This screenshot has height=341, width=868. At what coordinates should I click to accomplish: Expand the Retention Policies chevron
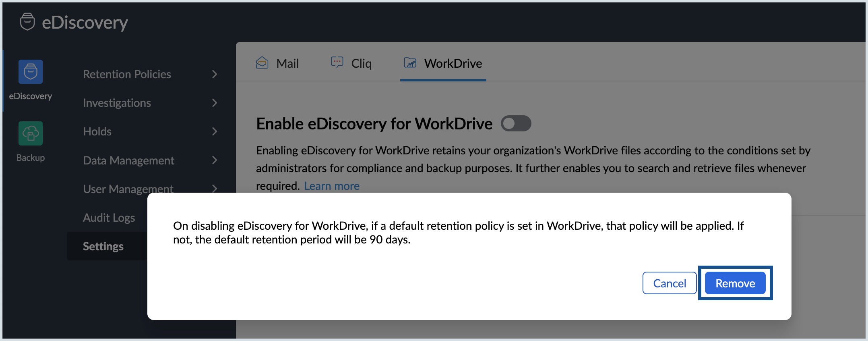click(215, 74)
